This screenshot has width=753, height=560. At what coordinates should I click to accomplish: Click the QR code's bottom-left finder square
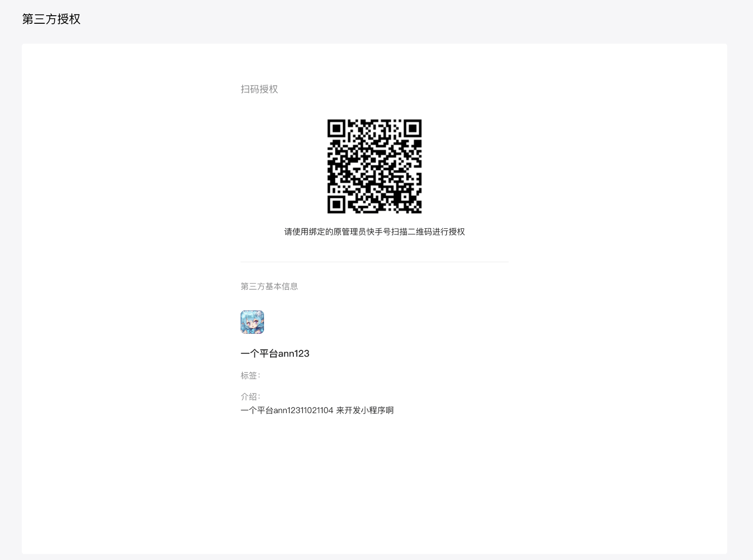[336, 204]
